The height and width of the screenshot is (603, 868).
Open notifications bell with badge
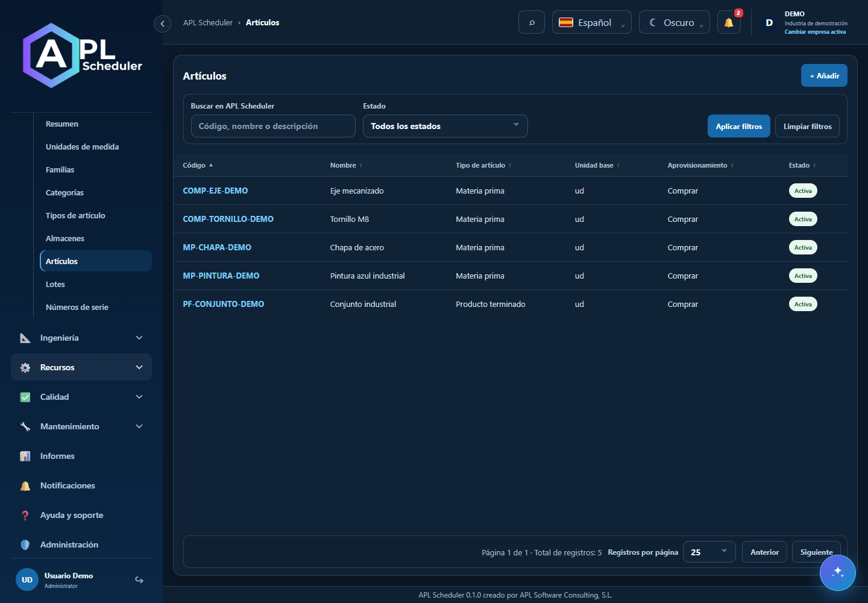click(x=729, y=22)
